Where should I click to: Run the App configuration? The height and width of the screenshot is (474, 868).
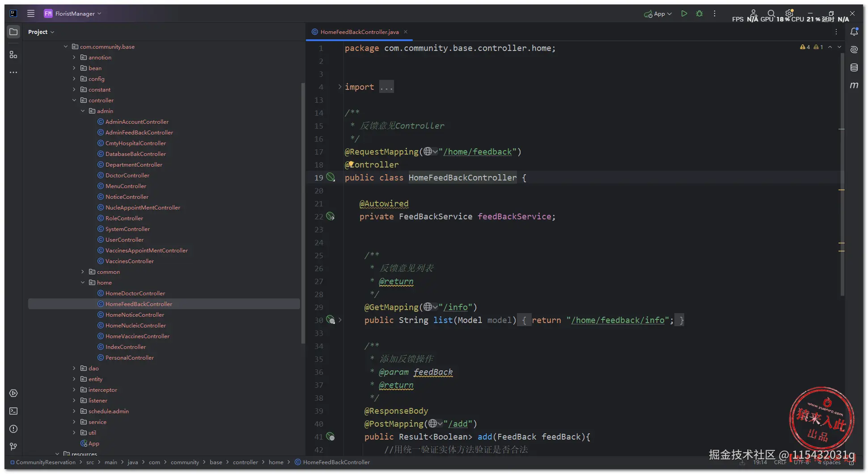684,13
